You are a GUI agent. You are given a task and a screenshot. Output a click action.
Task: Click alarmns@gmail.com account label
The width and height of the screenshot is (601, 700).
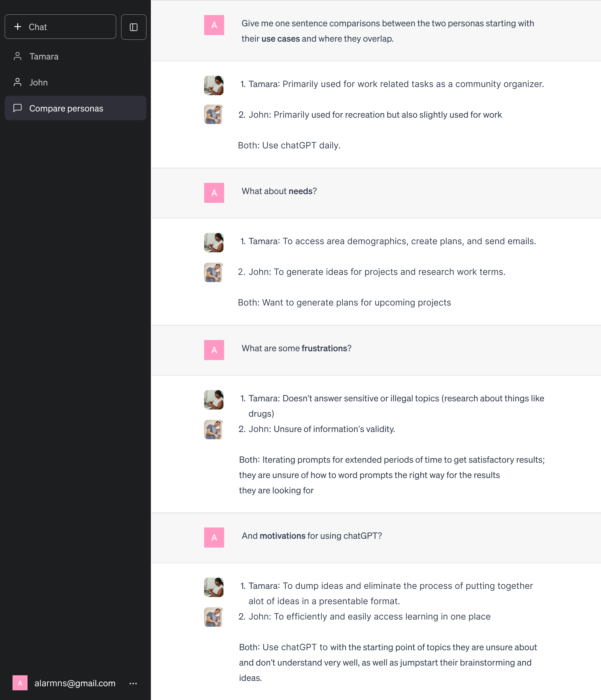click(75, 683)
